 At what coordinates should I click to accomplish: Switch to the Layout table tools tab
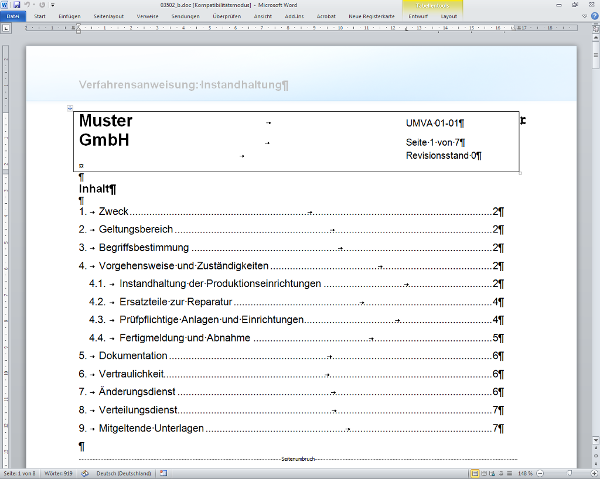(449, 16)
